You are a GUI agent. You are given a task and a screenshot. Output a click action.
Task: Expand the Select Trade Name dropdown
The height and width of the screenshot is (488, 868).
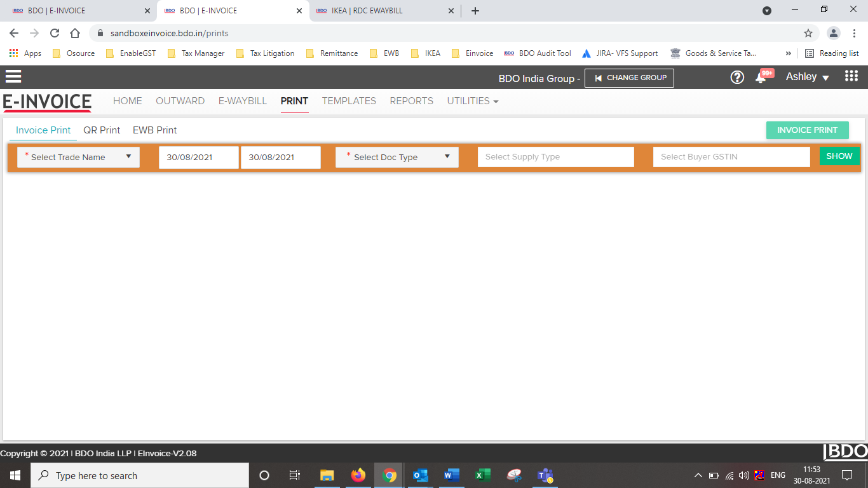tap(78, 157)
